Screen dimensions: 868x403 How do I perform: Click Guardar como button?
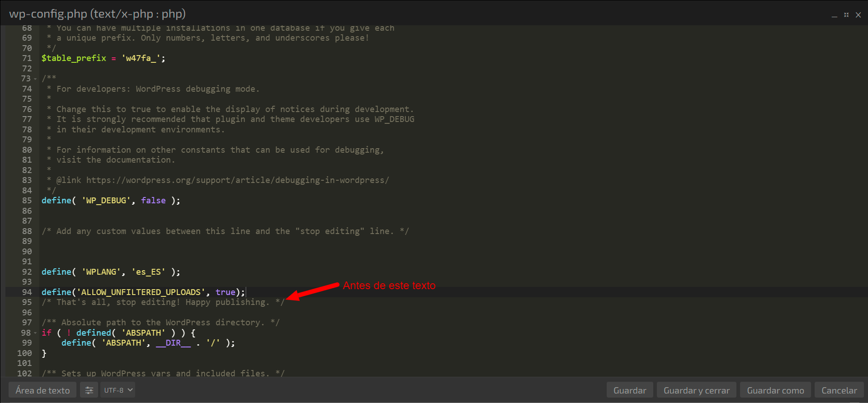(775, 390)
